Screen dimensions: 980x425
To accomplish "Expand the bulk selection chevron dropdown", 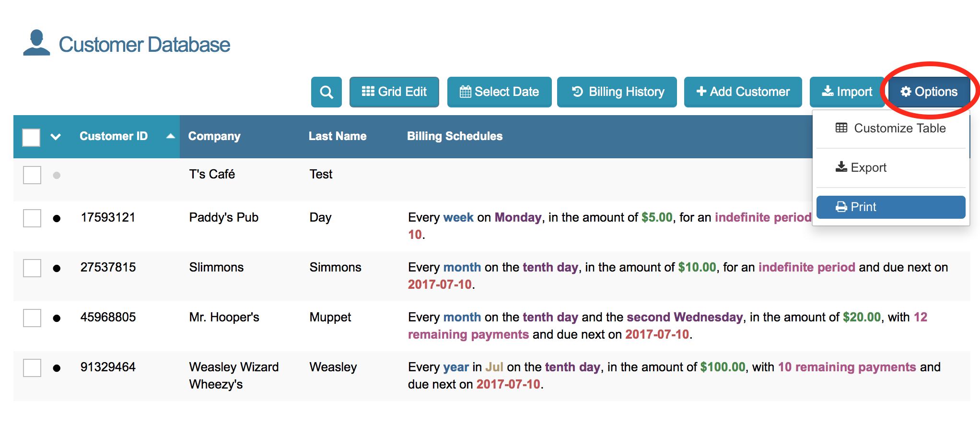I will point(56,137).
